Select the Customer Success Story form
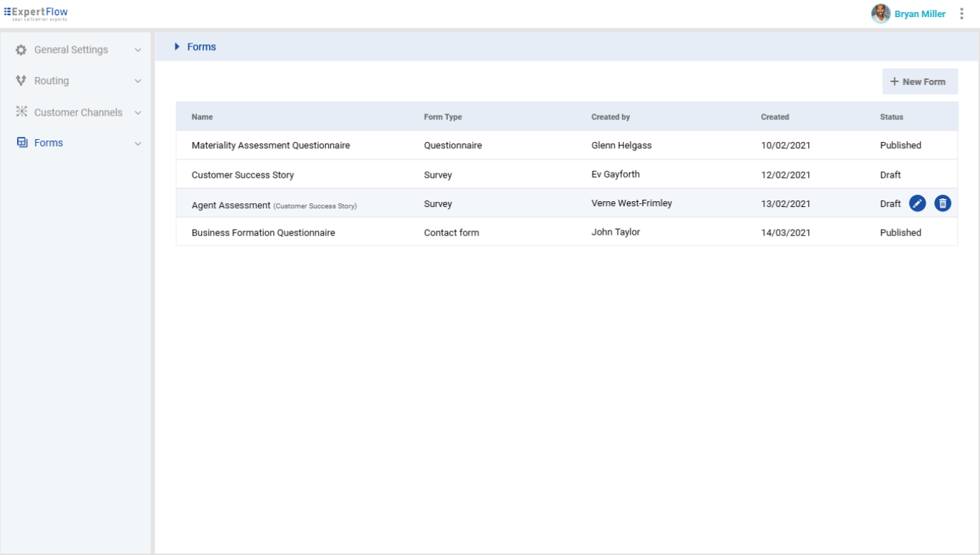This screenshot has height=555, width=980. [243, 175]
